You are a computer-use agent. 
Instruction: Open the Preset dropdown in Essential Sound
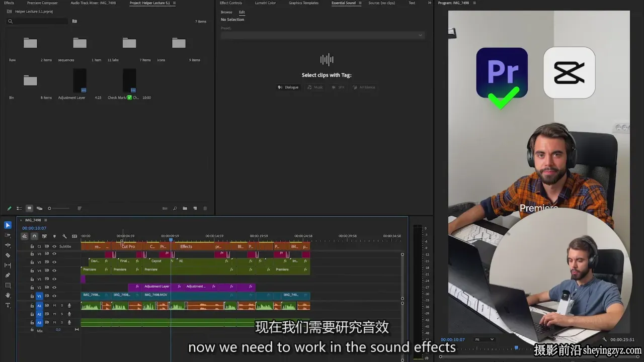coord(322,35)
